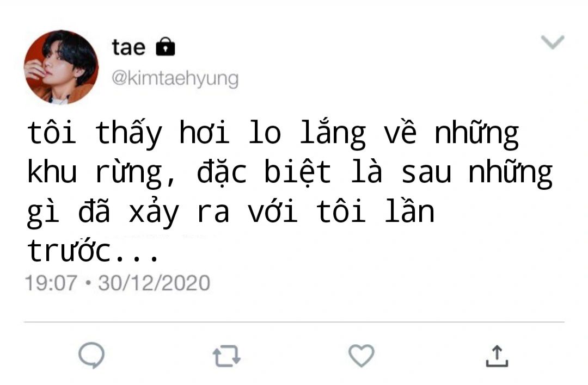Click the words "khu rừng" in tweet

coord(95,172)
